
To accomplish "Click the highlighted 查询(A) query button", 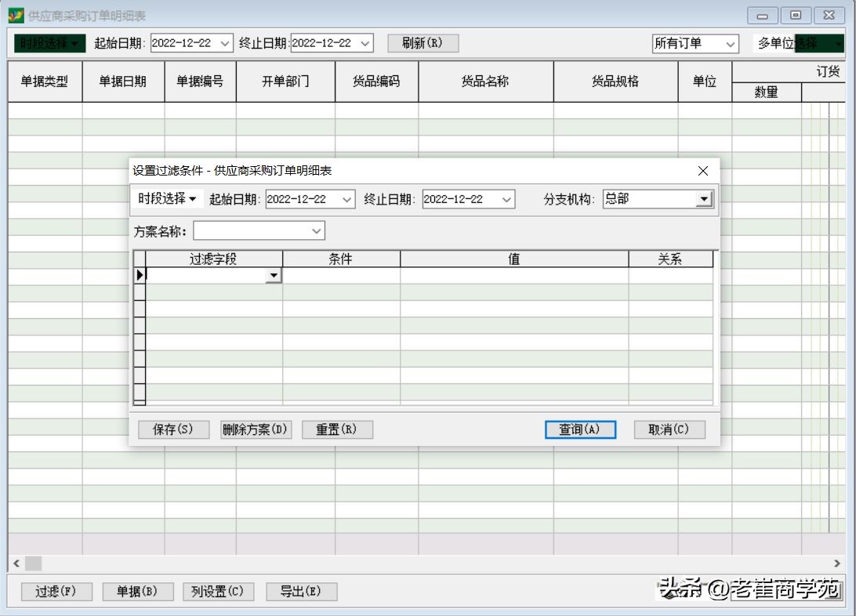I will coord(580,429).
